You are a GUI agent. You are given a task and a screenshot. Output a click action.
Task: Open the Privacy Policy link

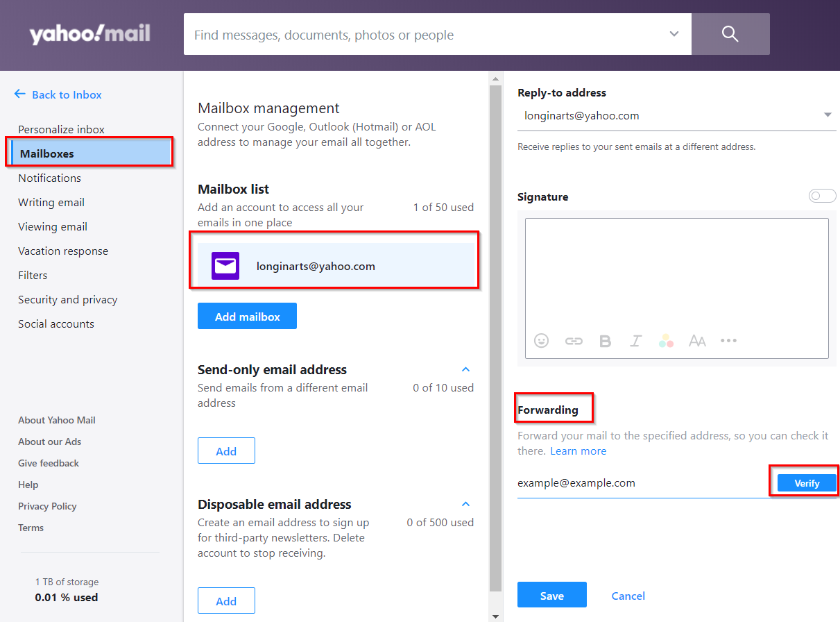[47, 506]
